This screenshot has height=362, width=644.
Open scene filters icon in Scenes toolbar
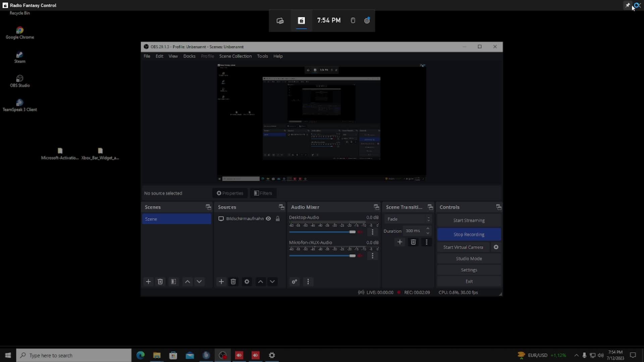click(173, 282)
